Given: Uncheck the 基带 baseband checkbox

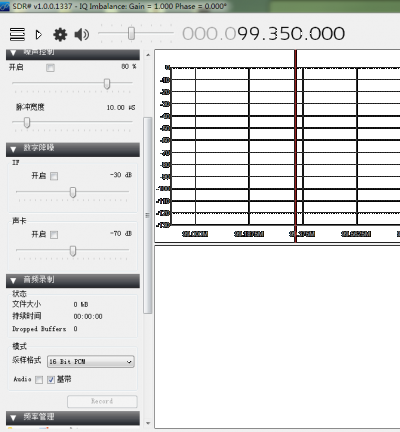Looking at the screenshot, I should (51, 380).
